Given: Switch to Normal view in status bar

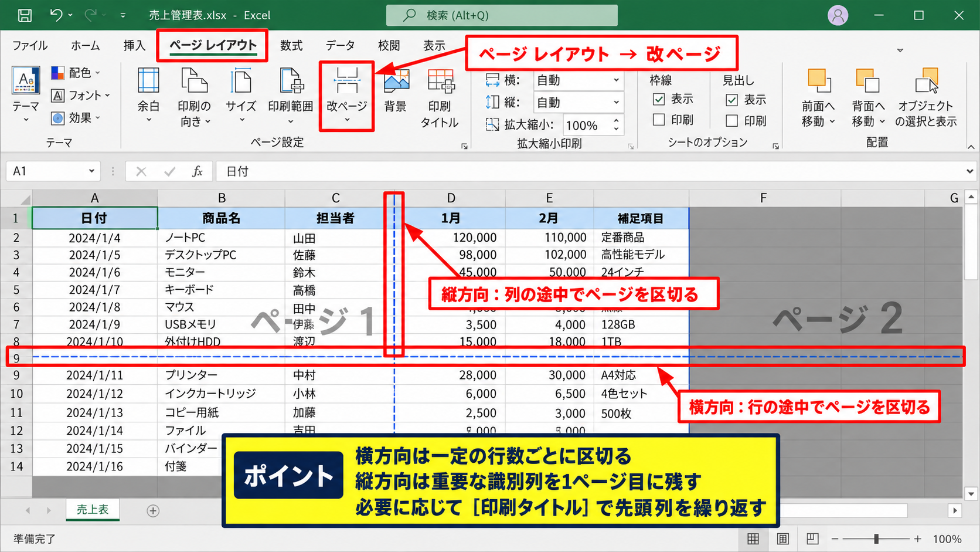Looking at the screenshot, I should (x=753, y=539).
